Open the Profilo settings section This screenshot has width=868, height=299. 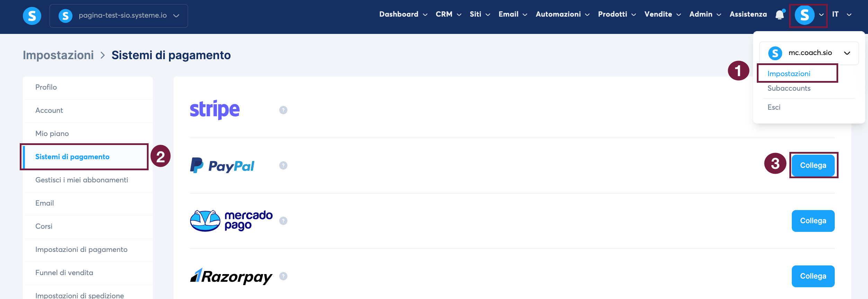coord(88,88)
